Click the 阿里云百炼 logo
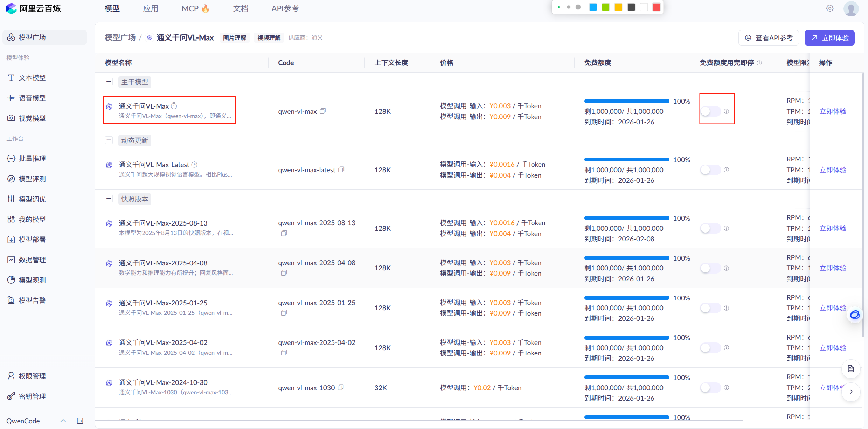The height and width of the screenshot is (429, 868). point(33,8)
